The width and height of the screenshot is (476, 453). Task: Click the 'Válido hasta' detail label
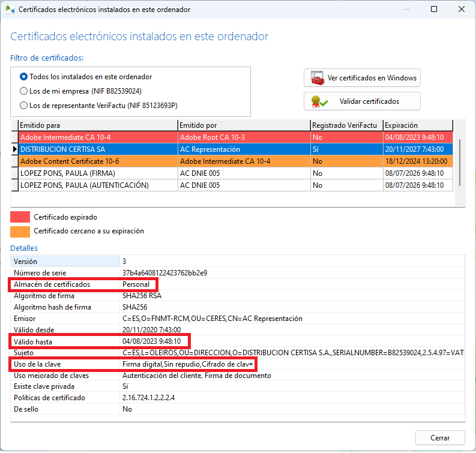33,342
